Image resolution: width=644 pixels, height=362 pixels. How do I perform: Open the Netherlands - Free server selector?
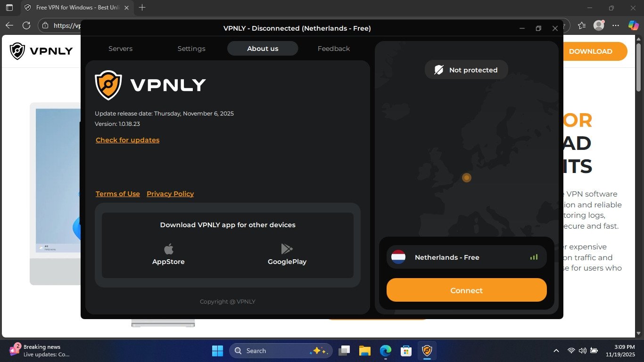pos(466,257)
